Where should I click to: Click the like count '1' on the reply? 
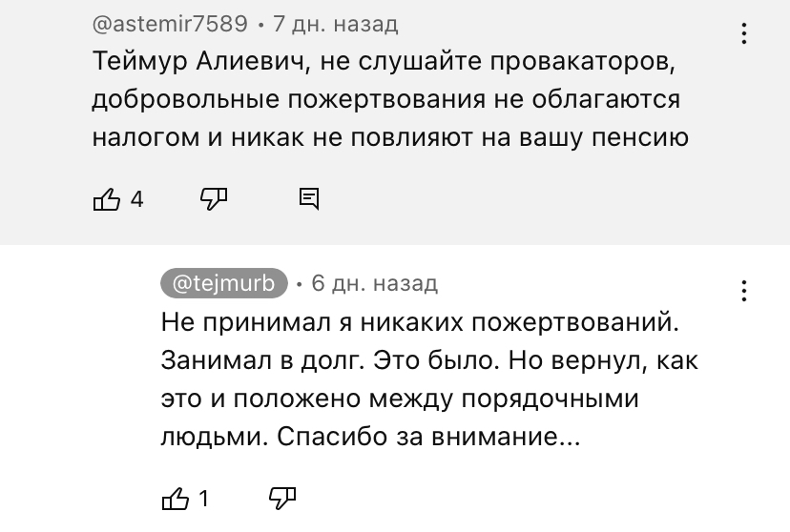pyautogui.click(x=203, y=500)
